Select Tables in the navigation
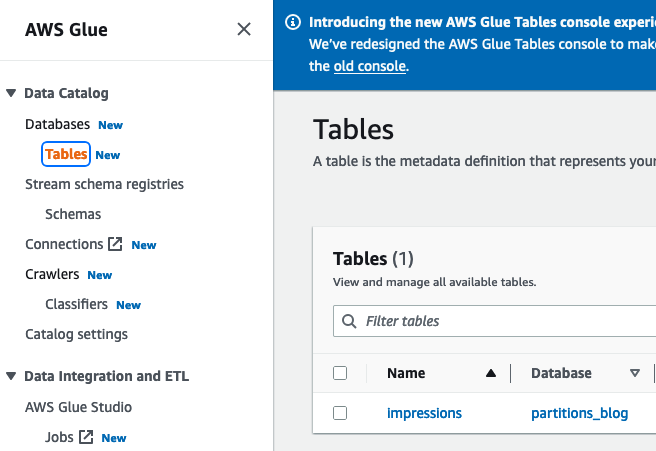 tap(66, 154)
